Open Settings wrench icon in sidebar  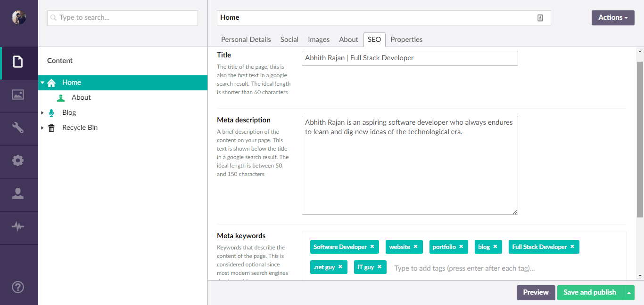click(x=18, y=128)
